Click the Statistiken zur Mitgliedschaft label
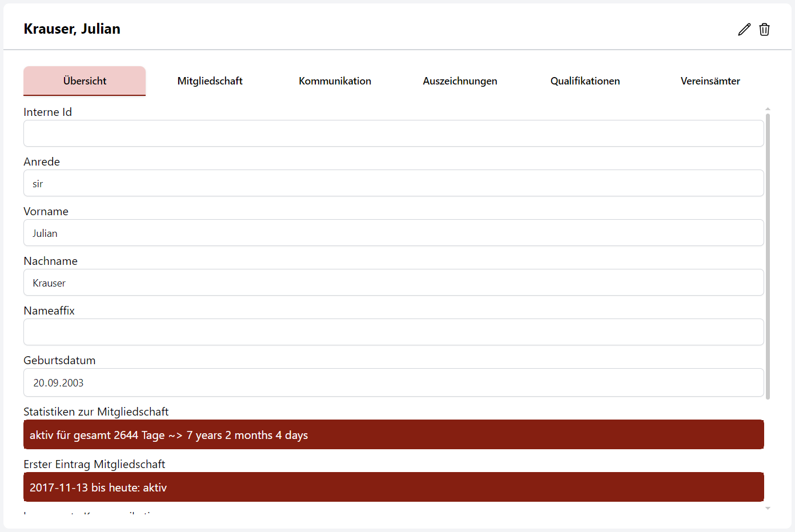The width and height of the screenshot is (795, 532). coord(96,412)
